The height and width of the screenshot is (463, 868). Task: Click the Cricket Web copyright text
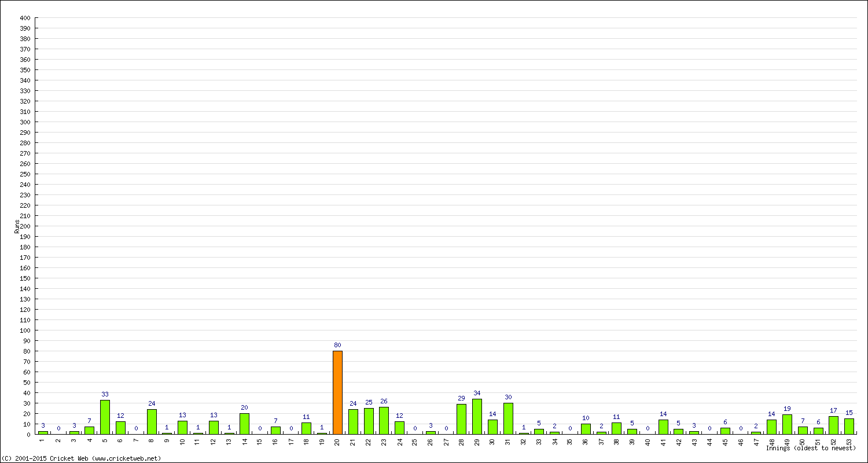point(81,458)
